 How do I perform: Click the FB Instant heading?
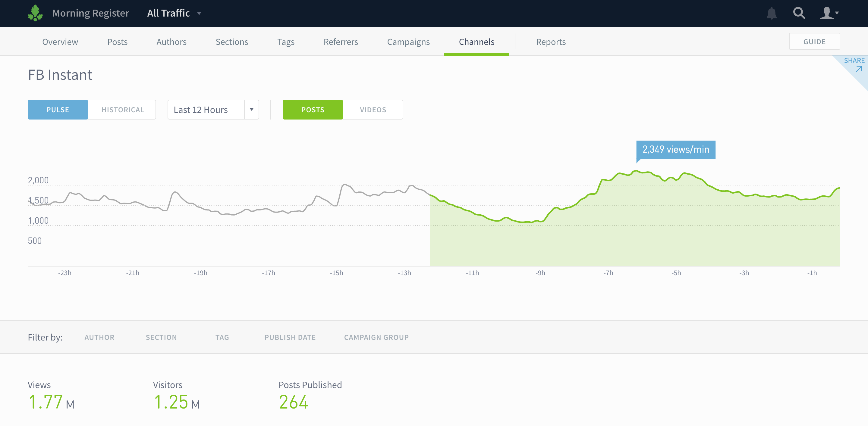(x=60, y=75)
